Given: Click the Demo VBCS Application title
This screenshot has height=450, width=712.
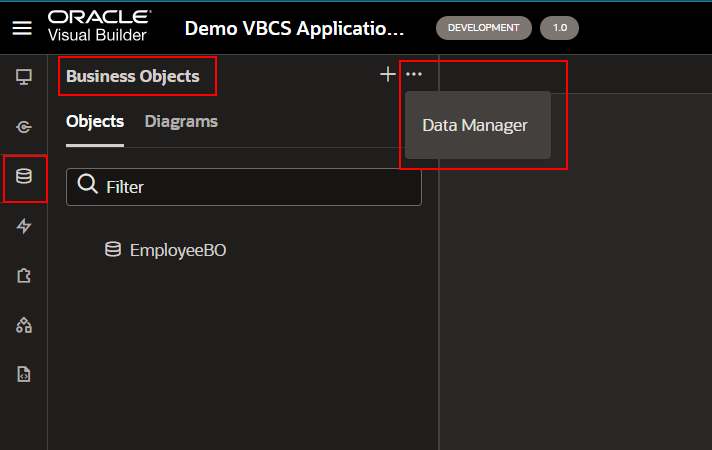Looking at the screenshot, I should tap(294, 29).
